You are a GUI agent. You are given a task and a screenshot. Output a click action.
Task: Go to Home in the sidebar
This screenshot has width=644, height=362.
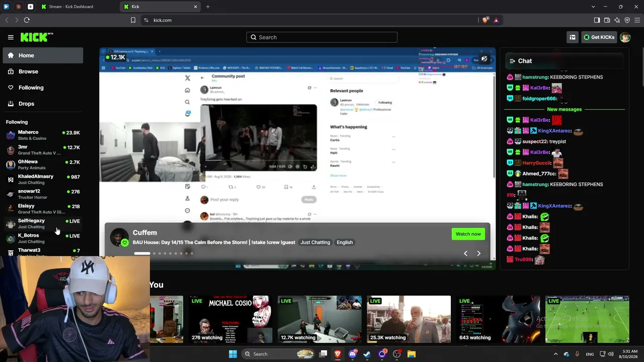pos(43,55)
